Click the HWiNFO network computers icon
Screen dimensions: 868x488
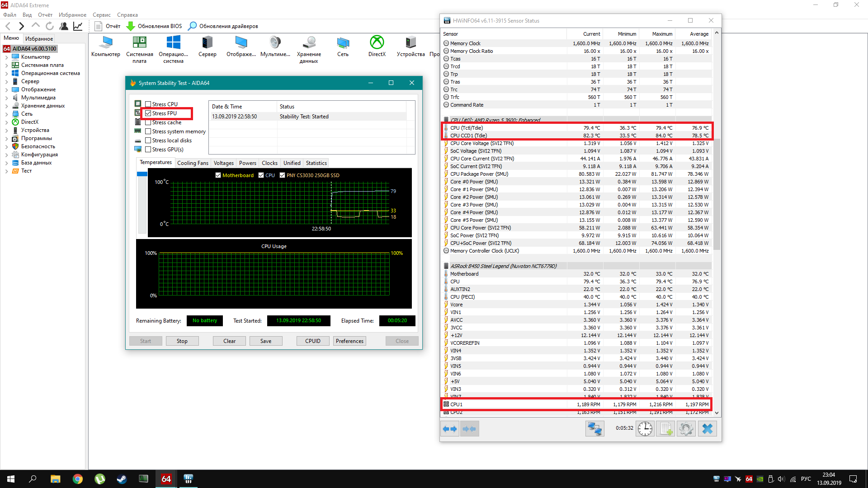coord(594,428)
